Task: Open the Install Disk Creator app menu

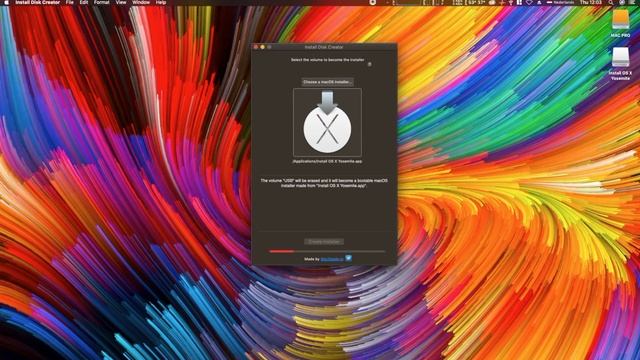Action: coord(38,2)
